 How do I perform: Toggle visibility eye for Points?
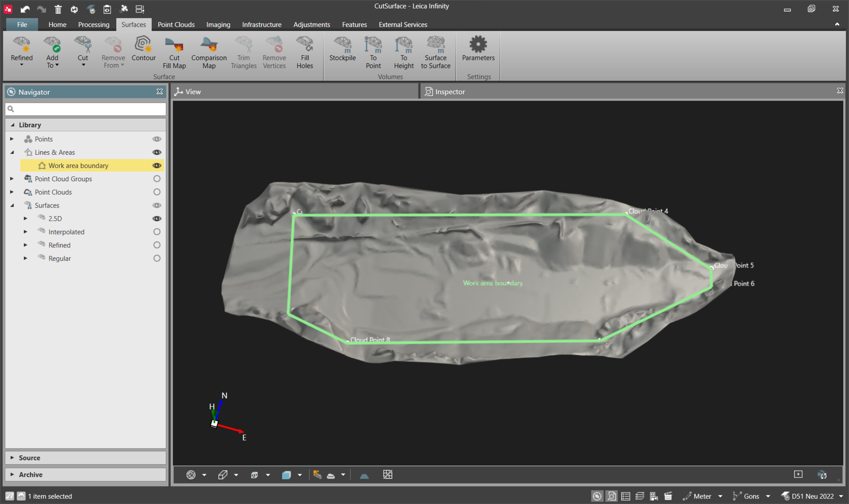pos(157,139)
